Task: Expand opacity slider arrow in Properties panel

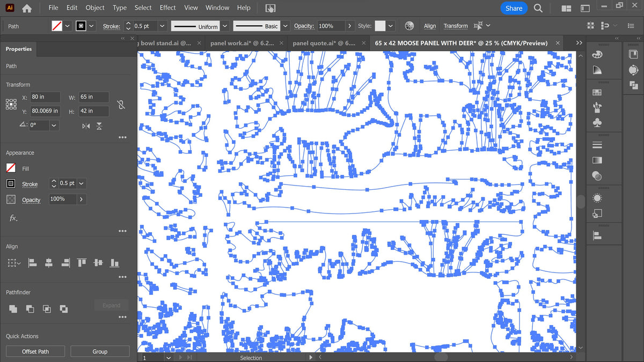Action: click(81, 199)
